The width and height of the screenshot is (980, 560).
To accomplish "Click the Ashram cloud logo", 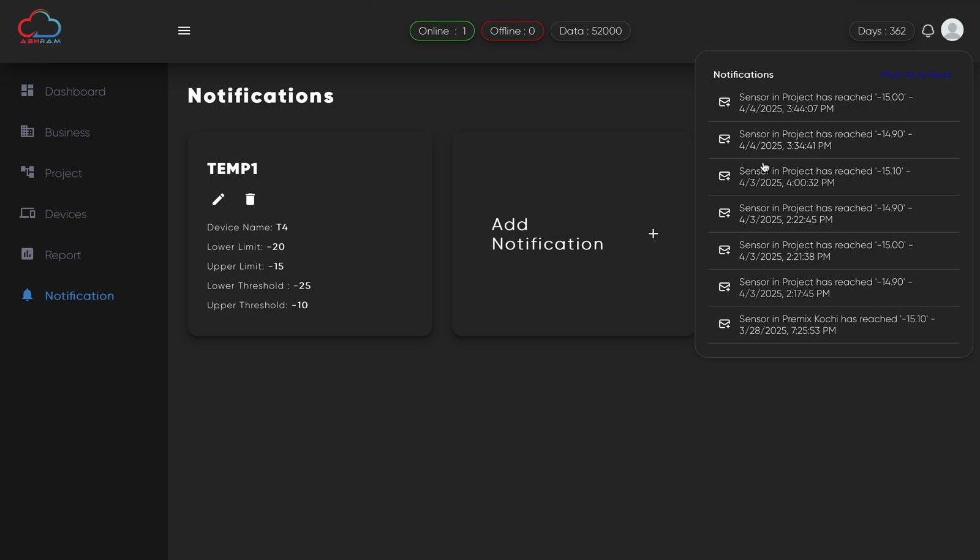I will [40, 27].
